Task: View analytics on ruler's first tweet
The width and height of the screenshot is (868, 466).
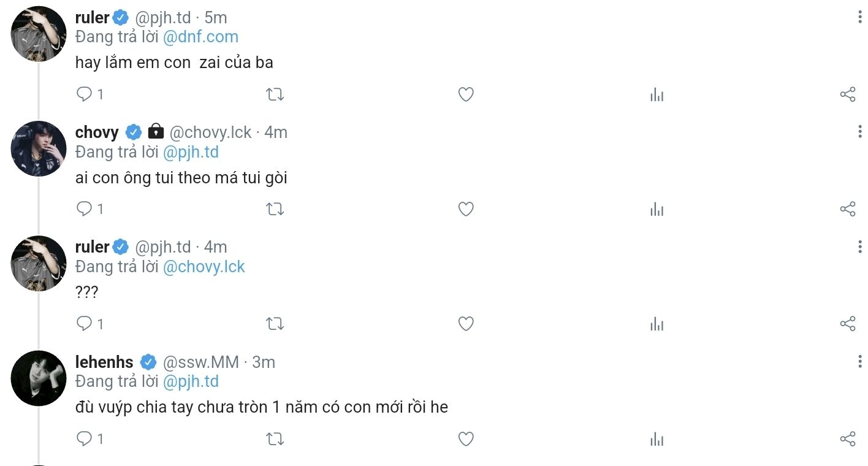Action: [x=657, y=94]
